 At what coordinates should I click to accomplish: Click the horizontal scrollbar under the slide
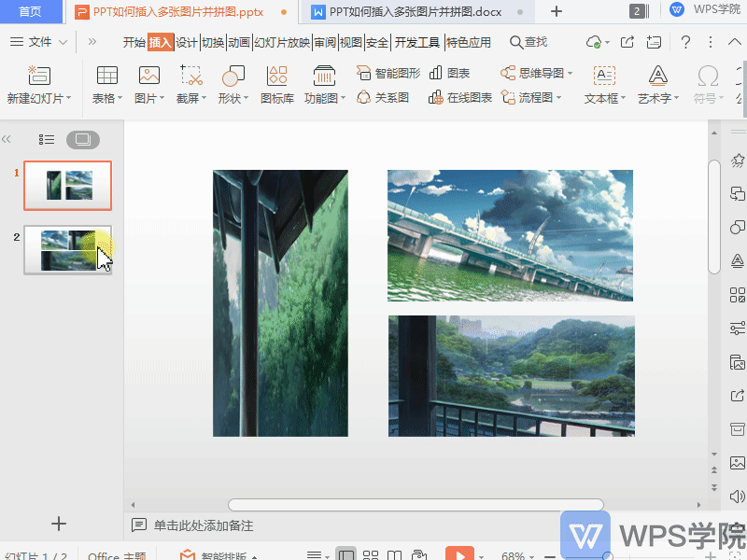(x=416, y=505)
